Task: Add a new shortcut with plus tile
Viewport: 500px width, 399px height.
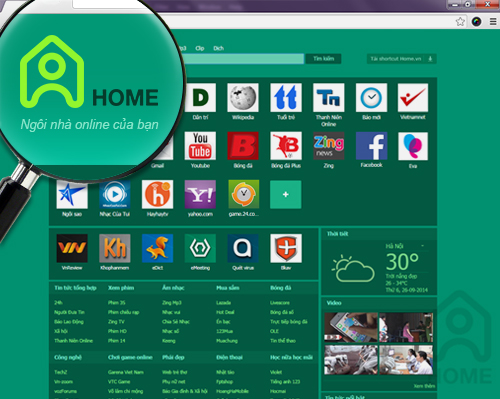Action: tap(286, 194)
